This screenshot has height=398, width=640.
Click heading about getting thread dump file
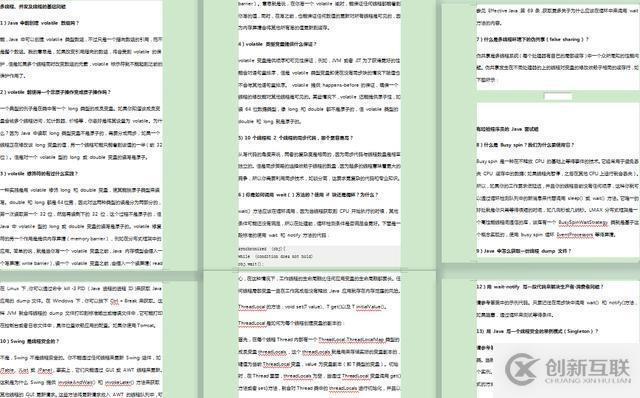click(x=524, y=251)
